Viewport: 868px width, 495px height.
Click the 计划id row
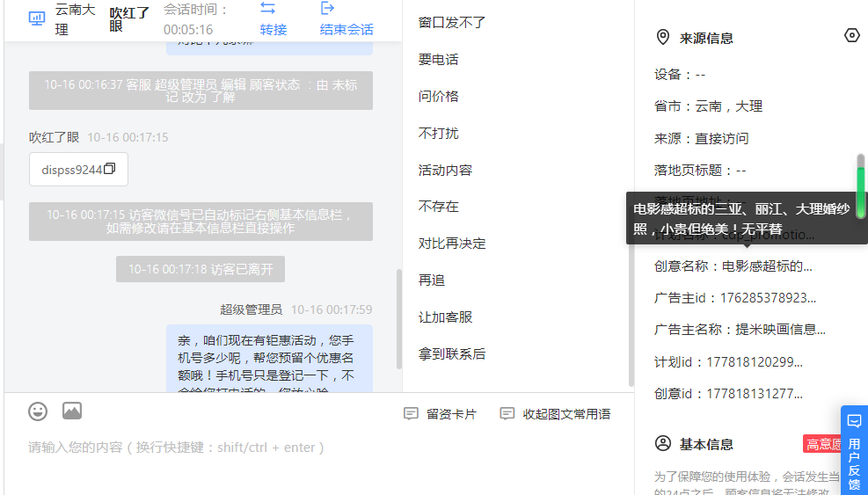click(x=728, y=362)
